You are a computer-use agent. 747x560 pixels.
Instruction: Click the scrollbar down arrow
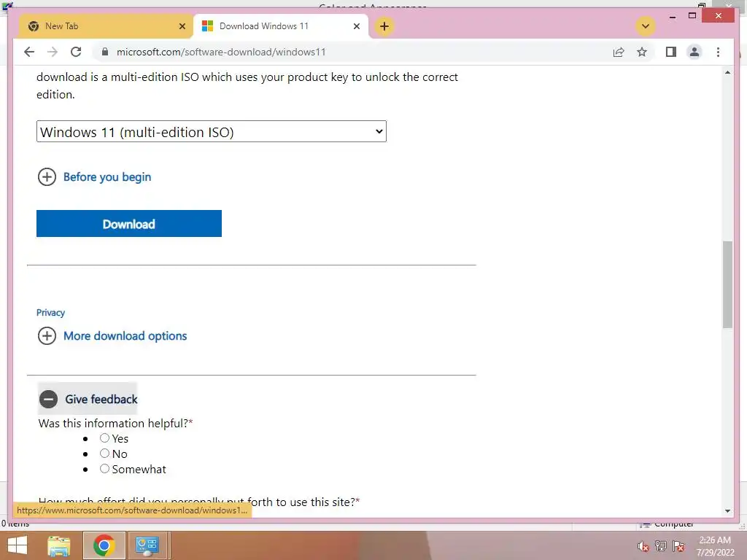[x=727, y=511]
